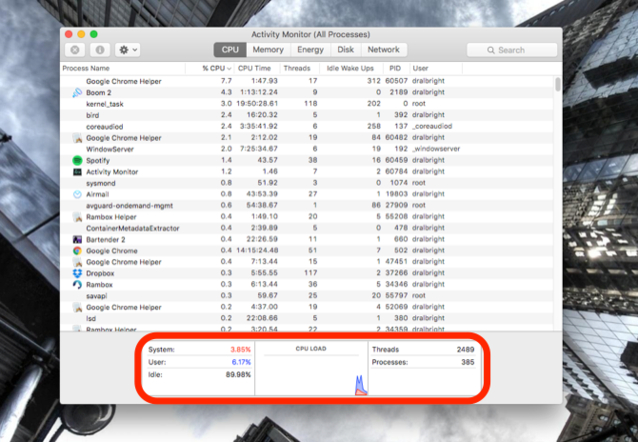The image size is (638, 442).
Task: Sort by Process Name column header
Action: pyautogui.click(x=86, y=68)
